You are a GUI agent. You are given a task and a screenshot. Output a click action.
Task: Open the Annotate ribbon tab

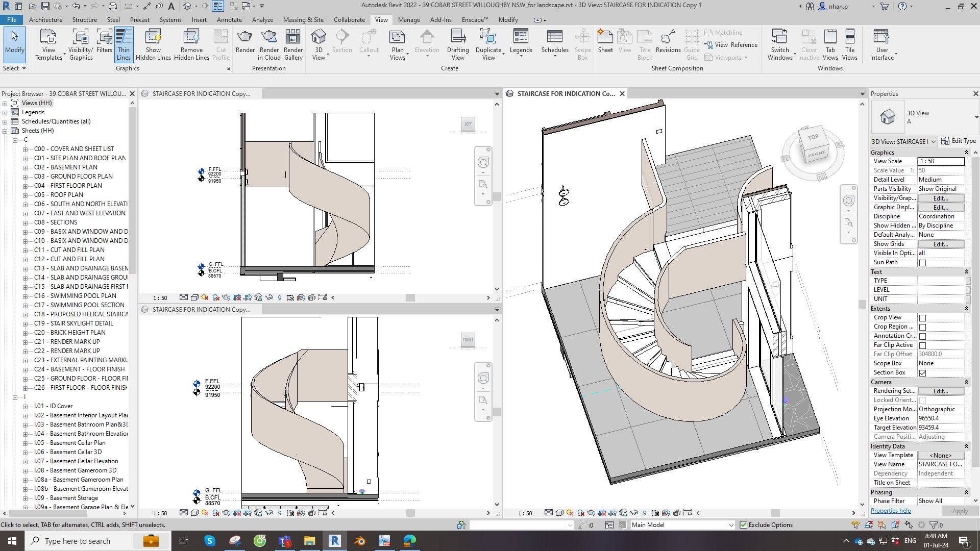(x=229, y=19)
